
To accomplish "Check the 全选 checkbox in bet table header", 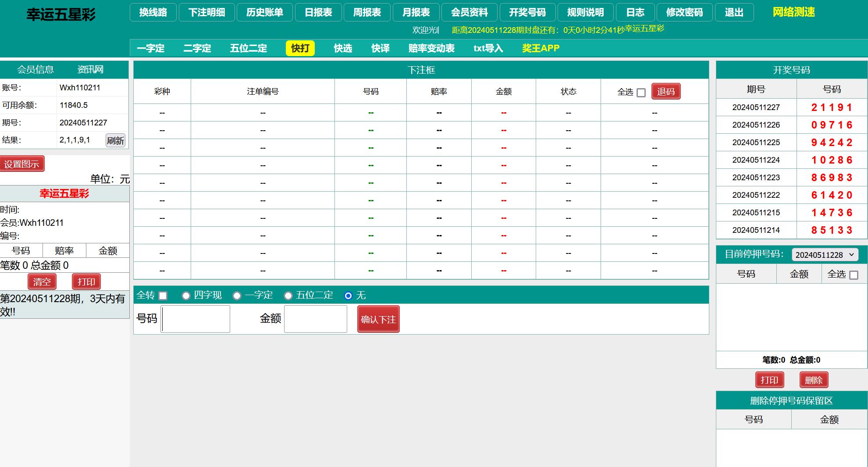I will [x=641, y=93].
